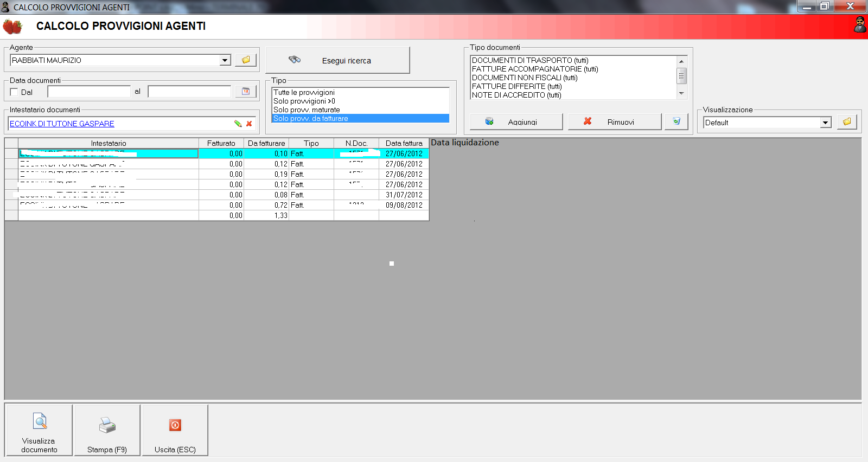Select 'FATTURE DIFFERITE (tutti)' entry
Viewport: 868px width, 462px height.
click(x=573, y=86)
